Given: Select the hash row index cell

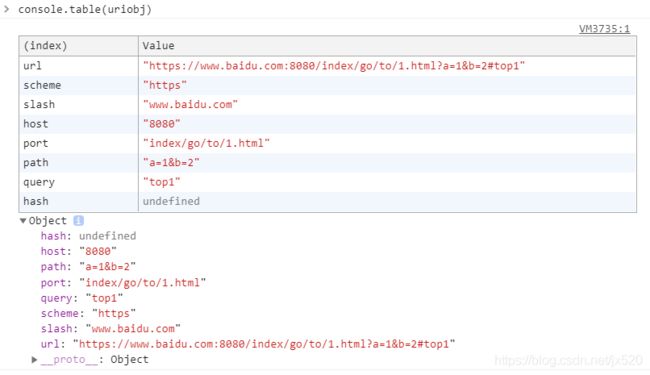Looking at the screenshot, I should 78,201.
